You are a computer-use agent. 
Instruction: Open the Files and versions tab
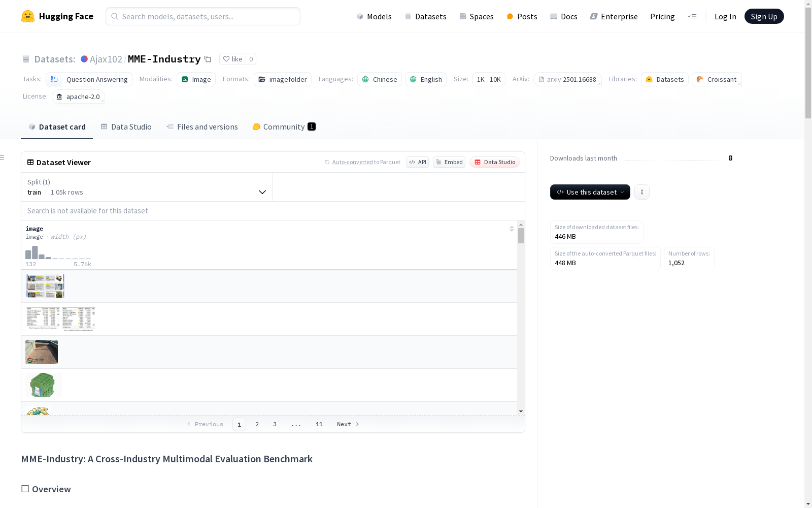pos(202,127)
